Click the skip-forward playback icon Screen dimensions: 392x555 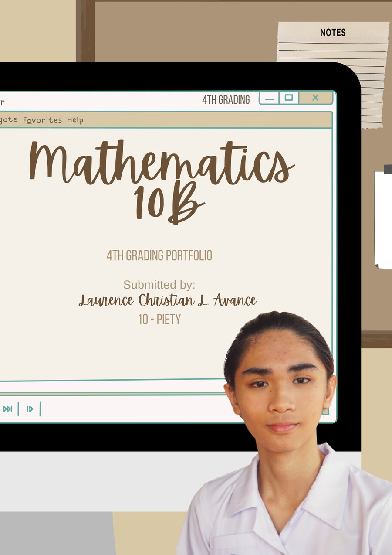click(7, 409)
